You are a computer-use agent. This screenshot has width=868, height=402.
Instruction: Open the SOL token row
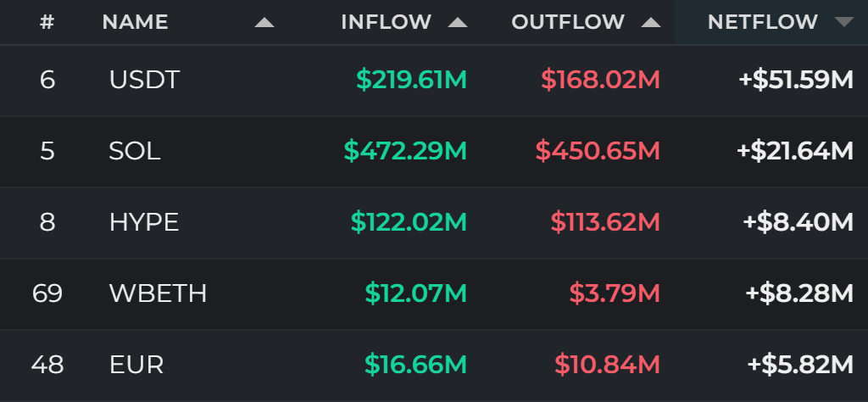point(434,151)
